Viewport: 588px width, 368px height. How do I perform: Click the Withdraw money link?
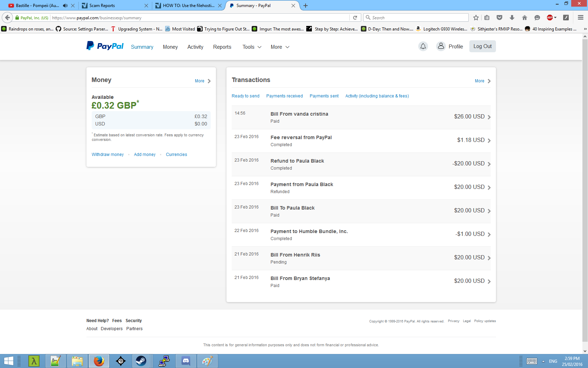tap(107, 155)
